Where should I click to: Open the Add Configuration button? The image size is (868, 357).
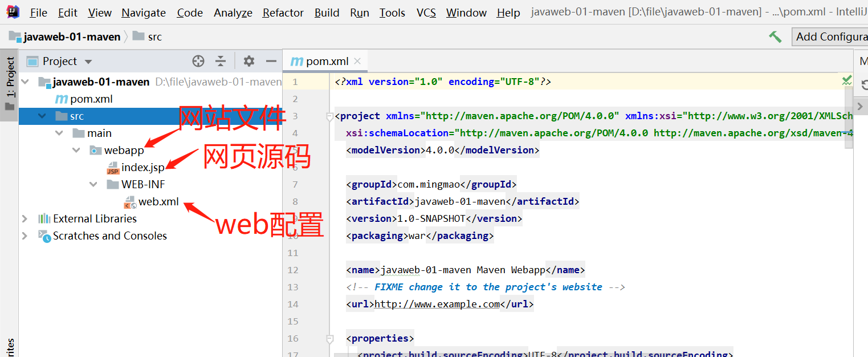tap(830, 36)
